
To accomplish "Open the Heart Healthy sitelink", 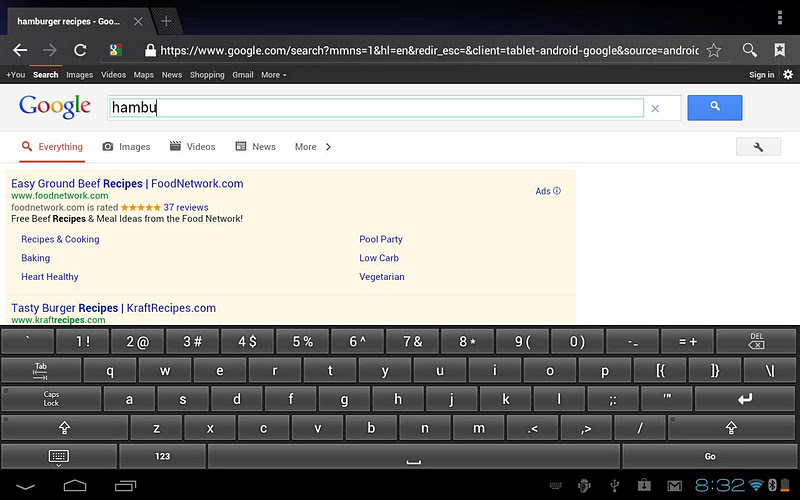I will click(x=49, y=277).
